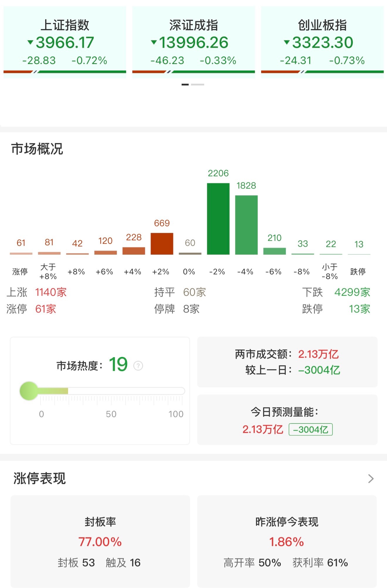The height and width of the screenshot is (588, 387).
Task: Select the green -4% bar showing 1828
Action: click(x=246, y=225)
